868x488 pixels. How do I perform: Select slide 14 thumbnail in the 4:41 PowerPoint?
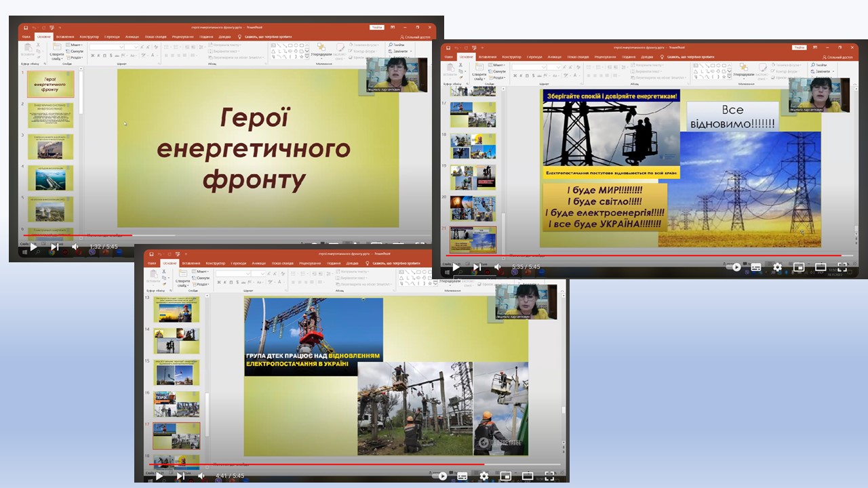click(x=176, y=341)
